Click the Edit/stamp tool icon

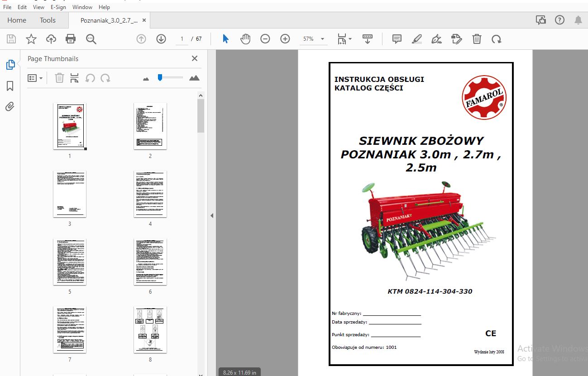click(457, 39)
